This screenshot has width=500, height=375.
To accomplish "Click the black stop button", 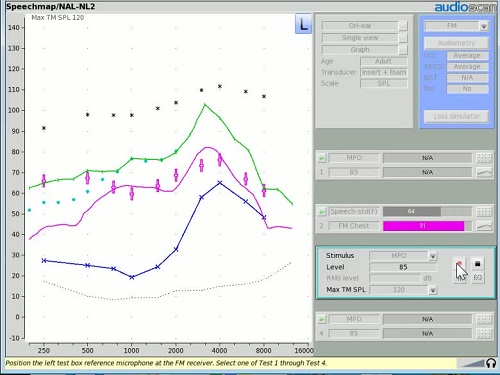I will point(477,264).
